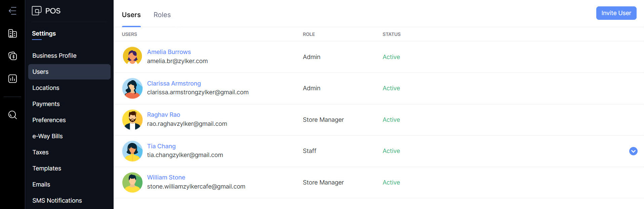Screen dimensions: 644x209
Task: Select the Users tab
Action: (131, 15)
